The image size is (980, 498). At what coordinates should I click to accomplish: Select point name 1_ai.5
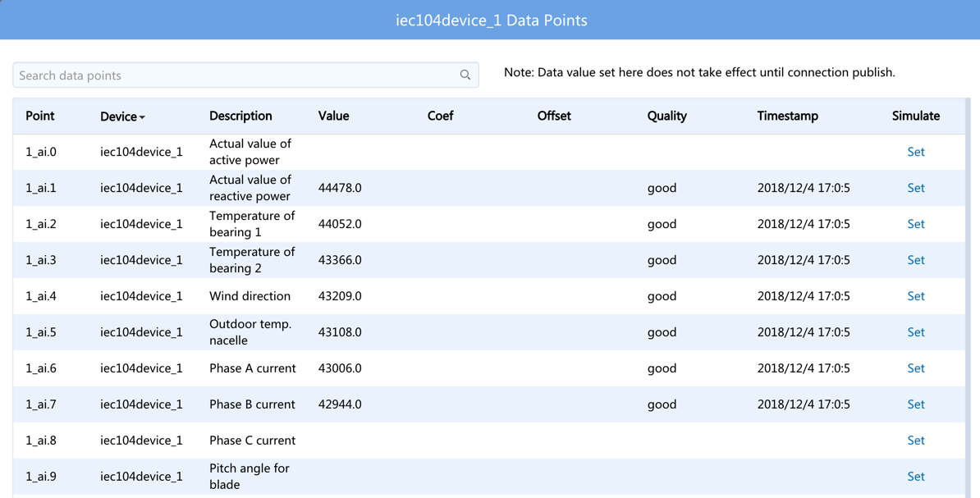[40, 332]
